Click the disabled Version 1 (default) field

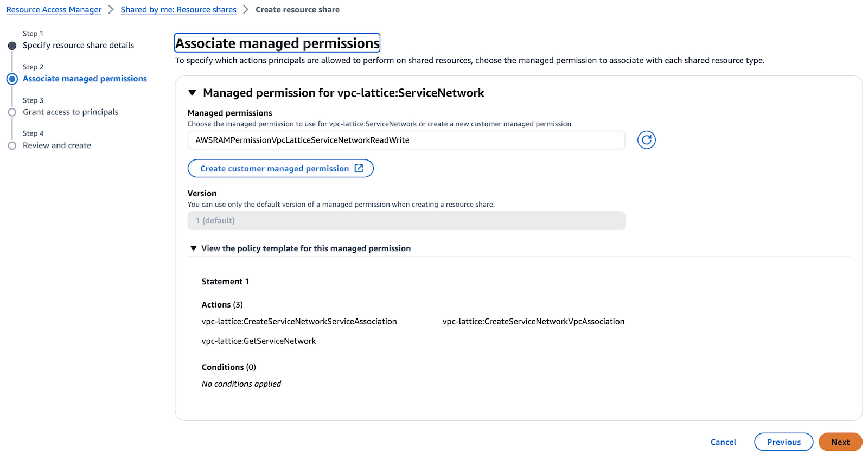(x=406, y=221)
